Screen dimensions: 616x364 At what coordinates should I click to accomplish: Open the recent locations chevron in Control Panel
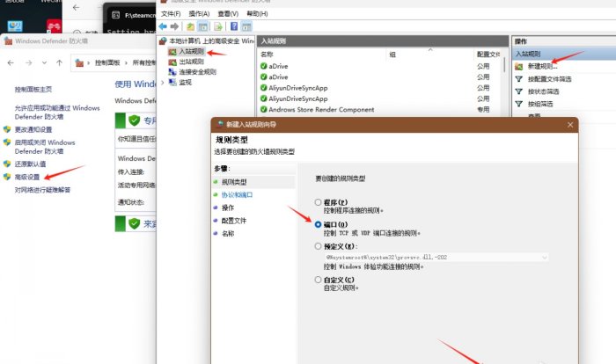44,63
